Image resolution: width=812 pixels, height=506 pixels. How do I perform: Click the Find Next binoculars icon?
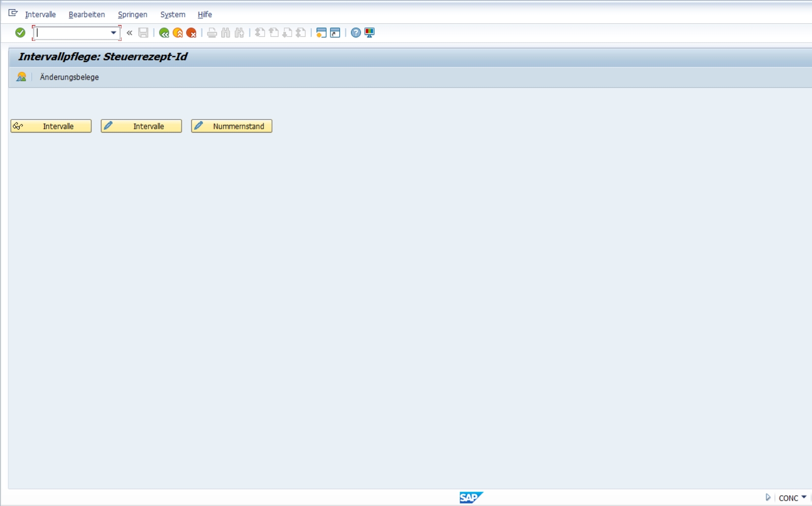(x=240, y=33)
